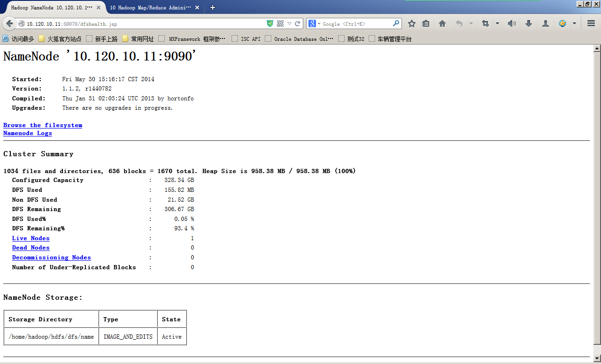601x364 pixels.
Task: Click the 328.34 GB configured capacity value
Action: tap(179, 180)
